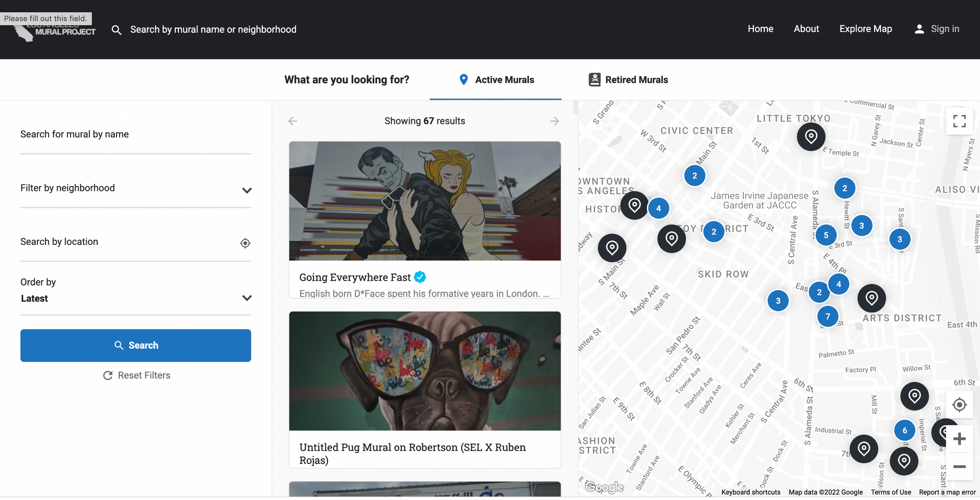This screenshot has height=500, width=980.
Task: Click the cluster marker 4 near Historic Core
Action: [659, 208]
